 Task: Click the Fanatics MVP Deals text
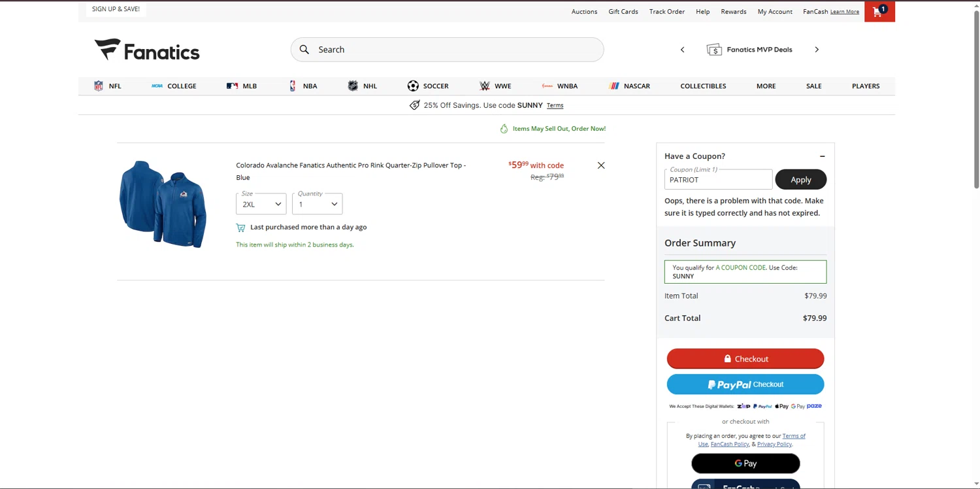coord(759,50)
